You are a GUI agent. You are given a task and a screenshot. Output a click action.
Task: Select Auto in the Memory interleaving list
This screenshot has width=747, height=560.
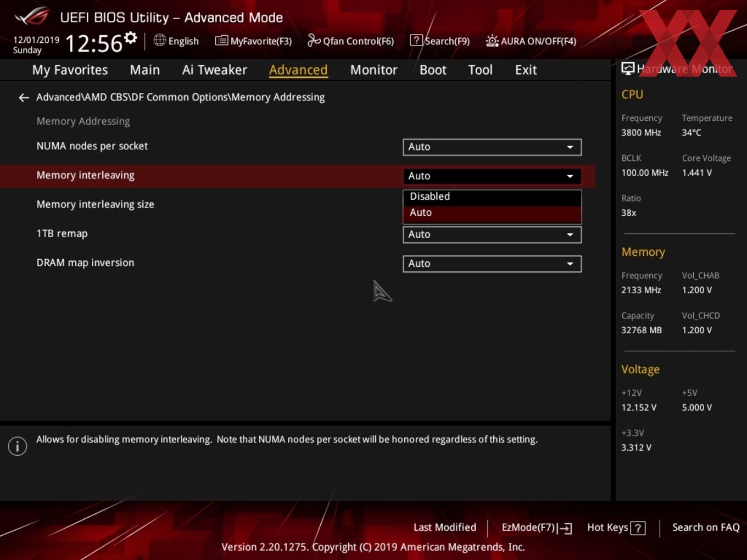point(492,213)
